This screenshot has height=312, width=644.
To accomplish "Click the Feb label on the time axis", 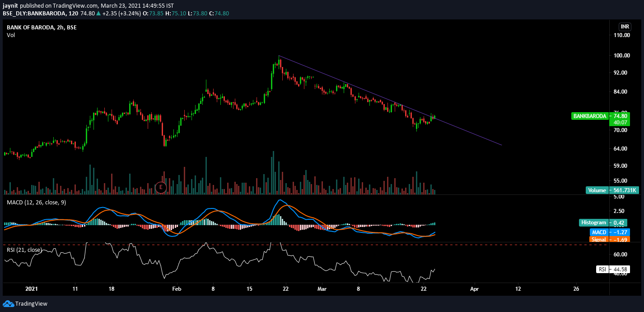I will click(177, 288).
